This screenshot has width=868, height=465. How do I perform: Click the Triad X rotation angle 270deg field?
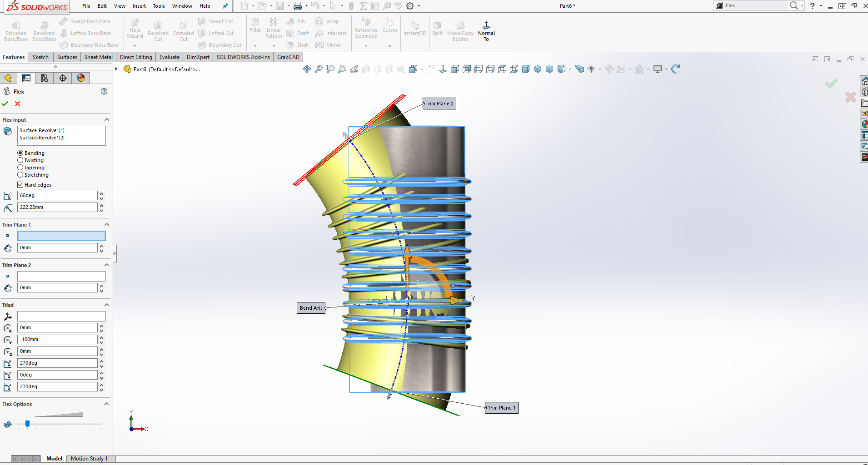pyautogui.click(x=57, y=363)
